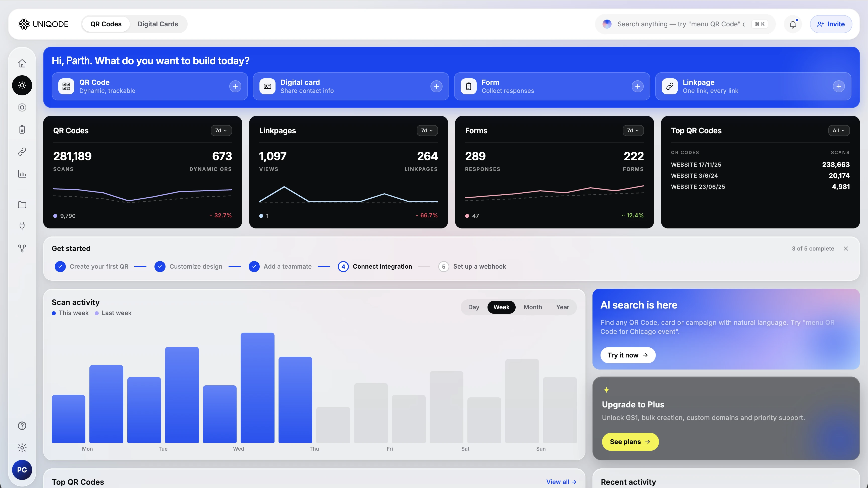868x488 pixels.
Task: Switch Scan activity to Week
Action: (501, 307)
